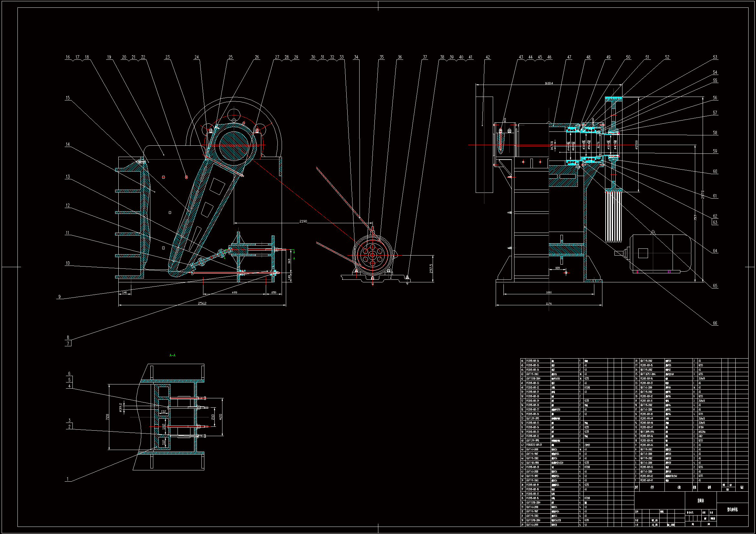Image resolution: width=756 pixels, height=534 pixels.
Task: Click part balloon number 23
Action: [x=167, y=57]
